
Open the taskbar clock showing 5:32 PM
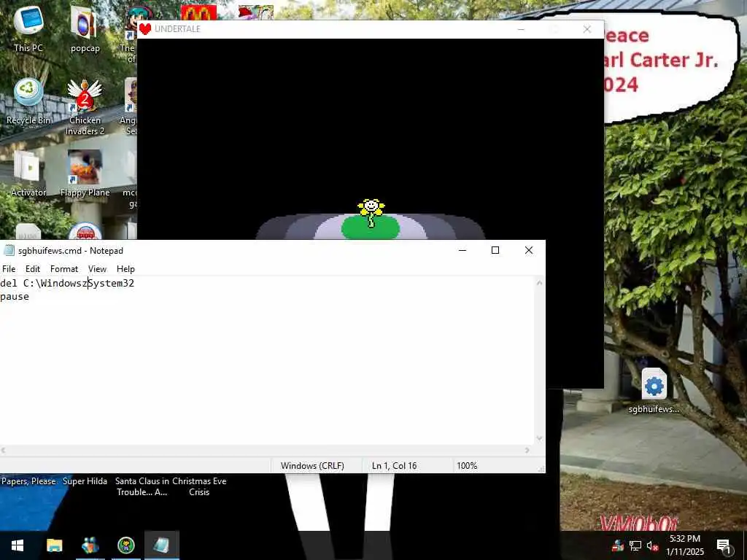(684, 545)
